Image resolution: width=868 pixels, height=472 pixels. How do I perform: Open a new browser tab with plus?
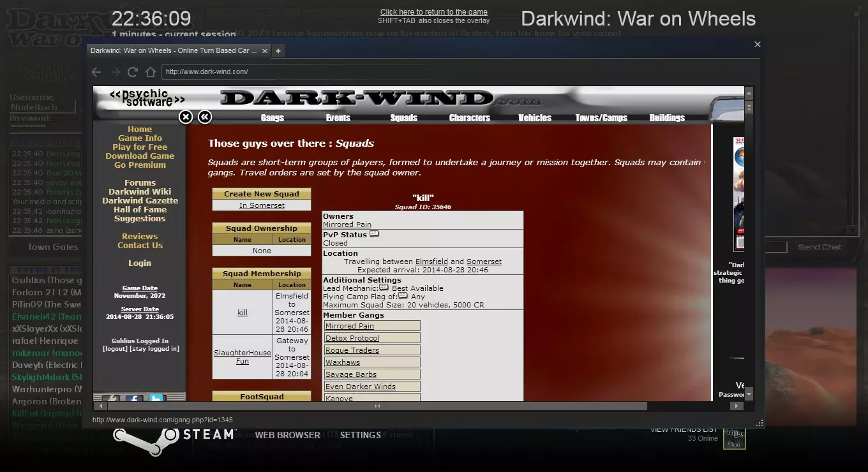pos(278,50)
